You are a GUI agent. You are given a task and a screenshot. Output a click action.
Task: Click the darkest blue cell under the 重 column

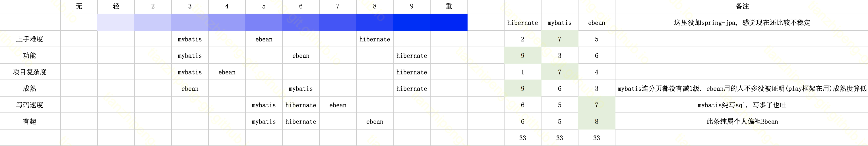tap(449, 22)
